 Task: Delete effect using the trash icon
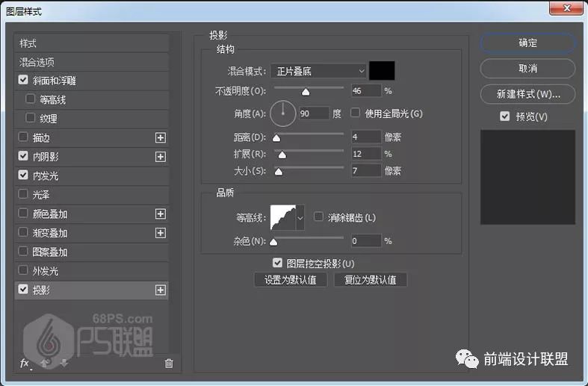pos(169,363)
